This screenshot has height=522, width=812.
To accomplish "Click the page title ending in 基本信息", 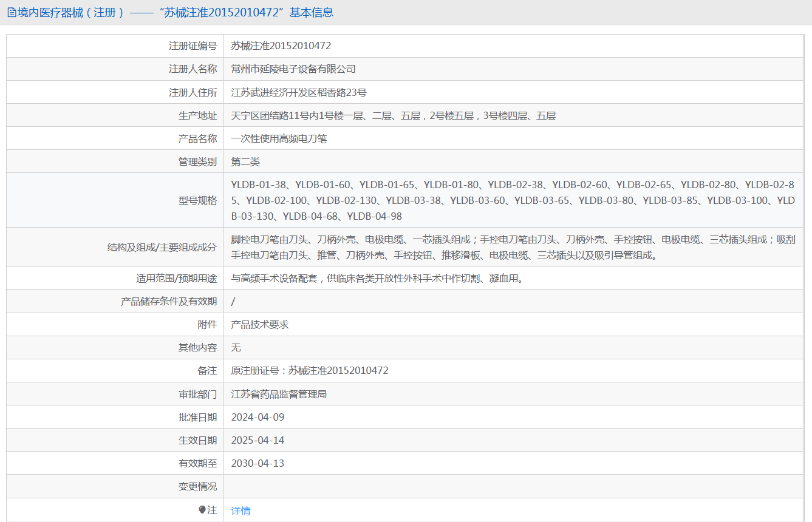I will (x=175, y=13).
